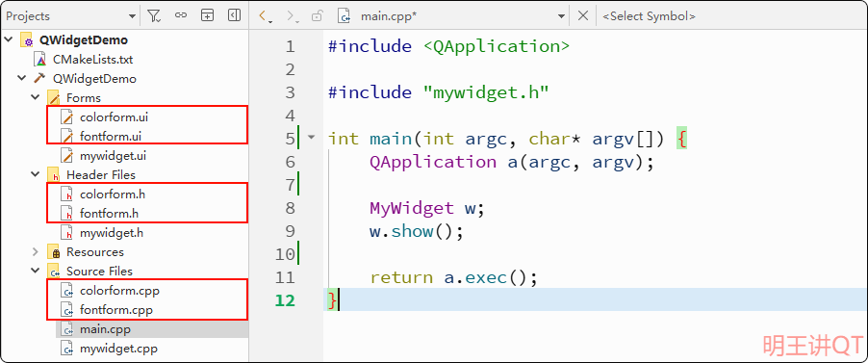Hide the left sidebar panel
Image resolution: width=868 pixels, height=363 pixels.
(x=234, y=15)
